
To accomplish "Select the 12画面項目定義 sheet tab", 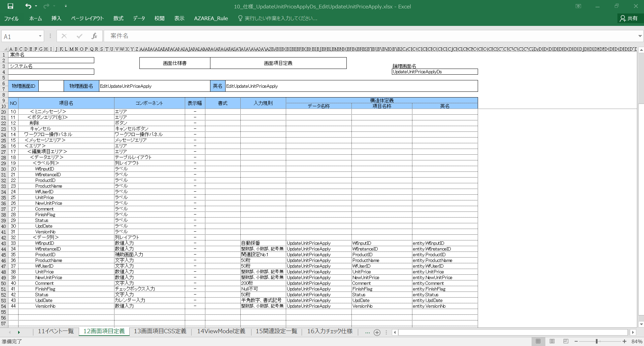I will pyautogui.click(x=104, y=331).
